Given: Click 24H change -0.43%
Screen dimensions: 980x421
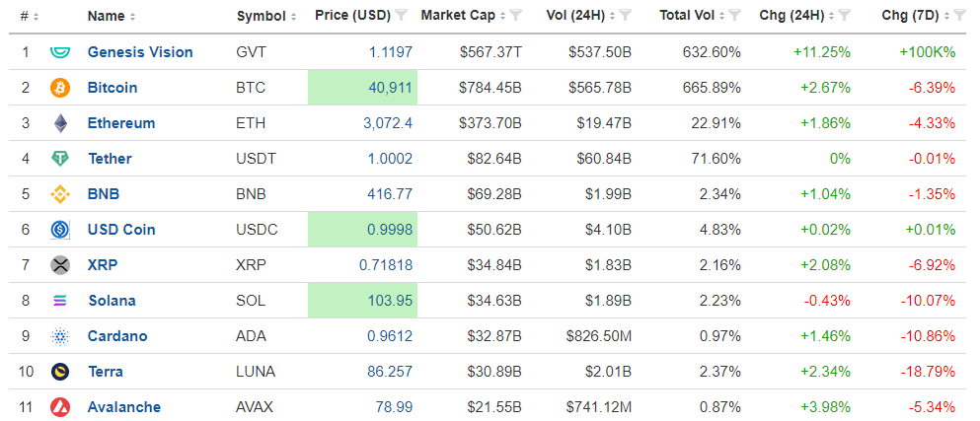Looking at the screenshot, I should pyautogui.click(x=826, y=301).
